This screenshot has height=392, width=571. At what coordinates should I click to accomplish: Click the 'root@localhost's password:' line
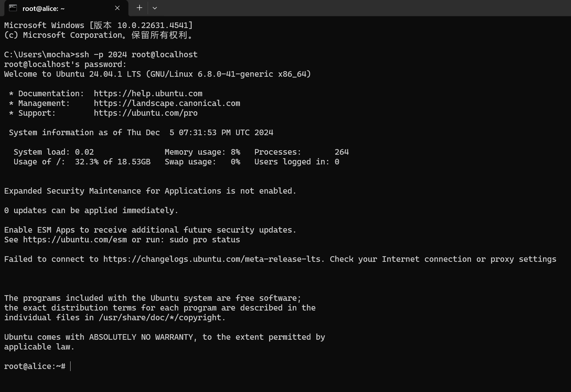point(66,64)
